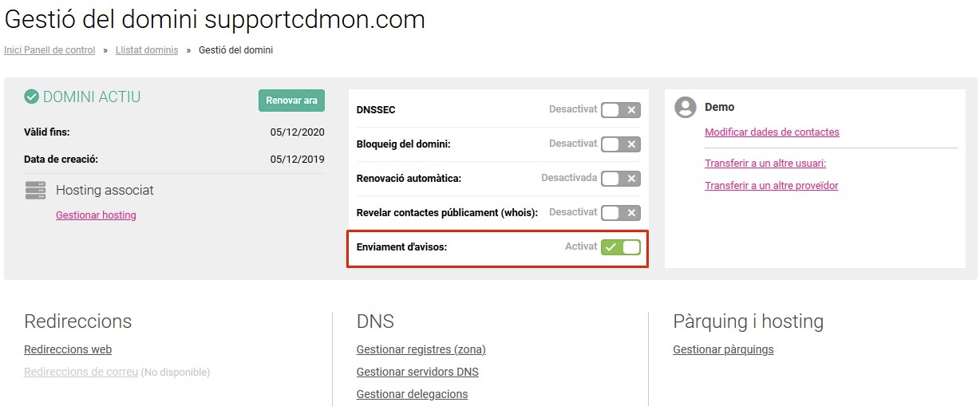Click the Demo user avatar icon
This screenshot has width=980, height=410.
pyautogui.click(x=686, y=108)
